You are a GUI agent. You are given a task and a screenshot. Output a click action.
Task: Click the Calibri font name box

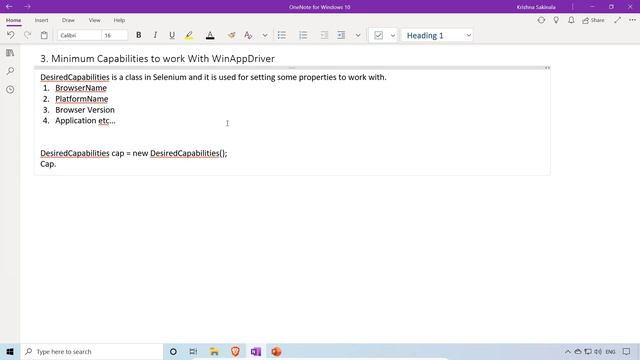pos(79,36)
